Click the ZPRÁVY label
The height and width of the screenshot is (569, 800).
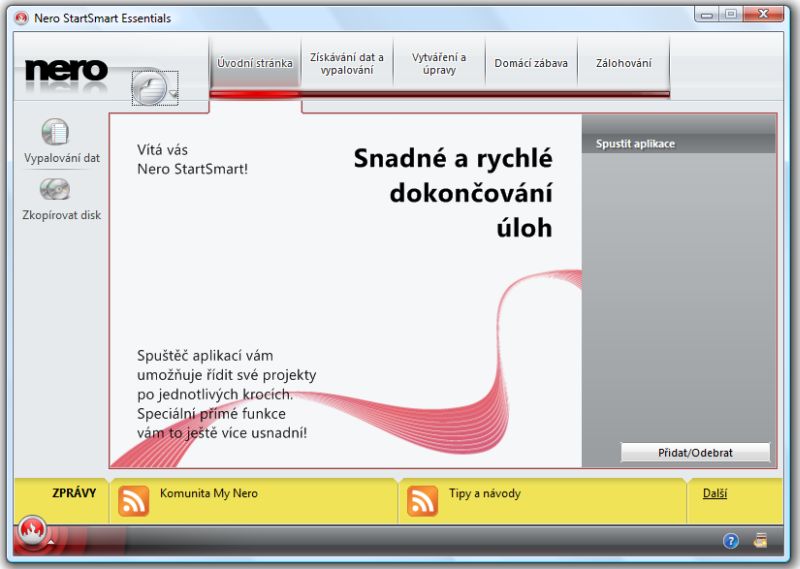point(74,493)
